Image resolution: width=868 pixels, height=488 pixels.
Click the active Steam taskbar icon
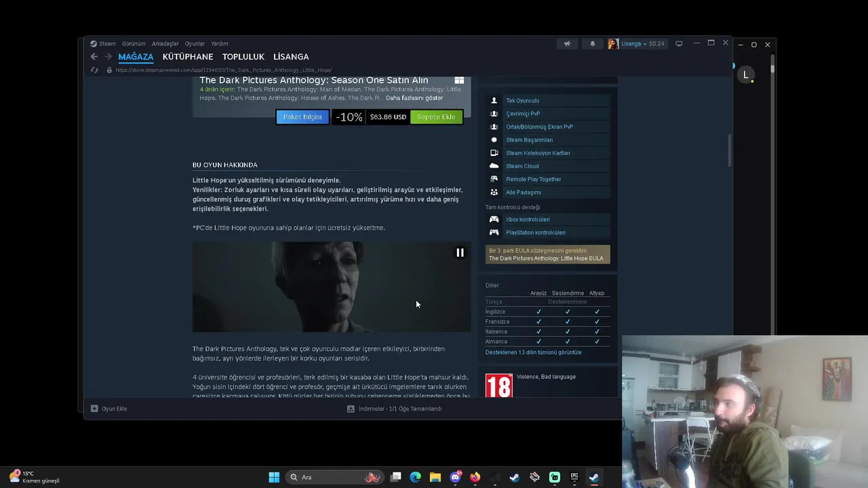594,477
